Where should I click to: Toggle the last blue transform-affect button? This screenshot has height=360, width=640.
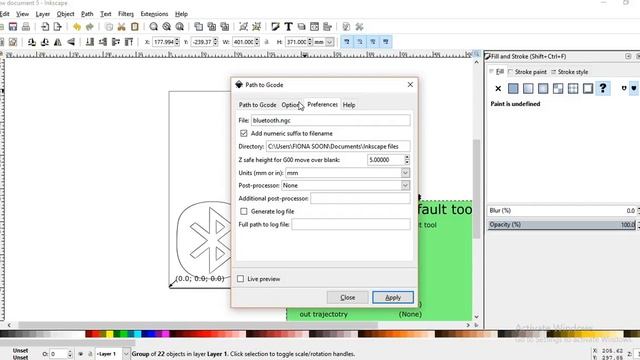(386, 42)
